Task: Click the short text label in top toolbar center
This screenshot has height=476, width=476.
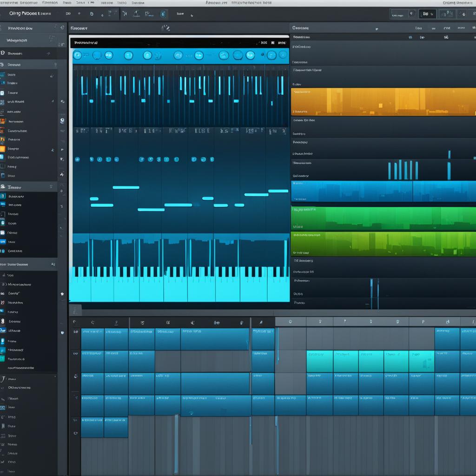Action: coord(180,13)
